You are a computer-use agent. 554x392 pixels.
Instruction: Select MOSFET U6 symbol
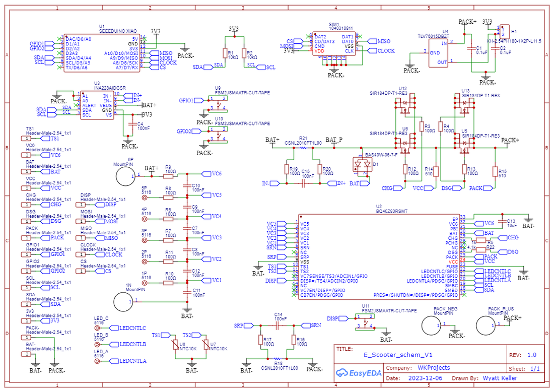(405, 144)
